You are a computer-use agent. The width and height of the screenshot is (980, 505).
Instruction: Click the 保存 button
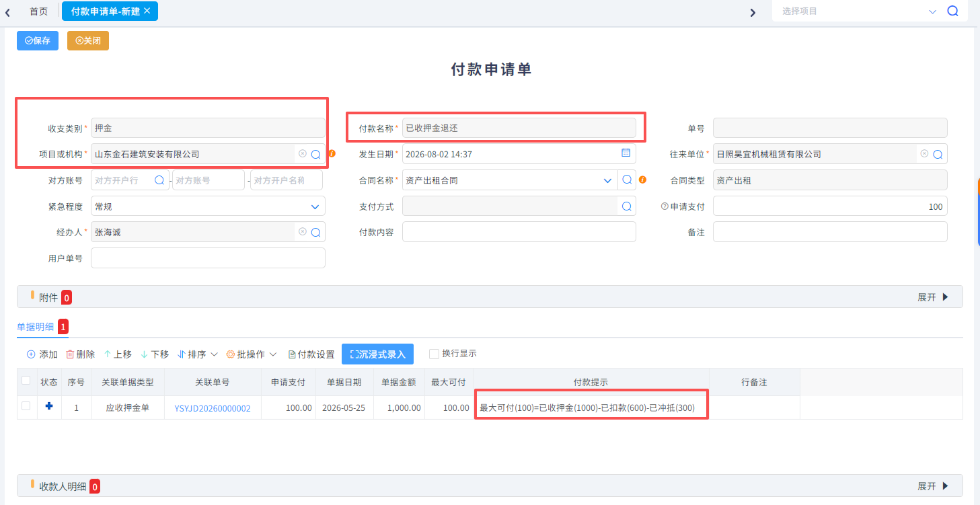(x=38, y=40)
